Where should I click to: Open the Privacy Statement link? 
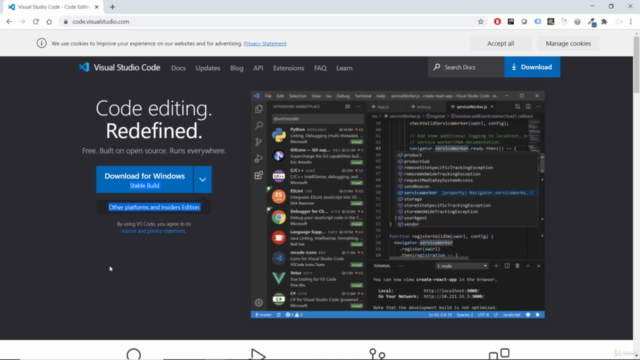point(265,43)
